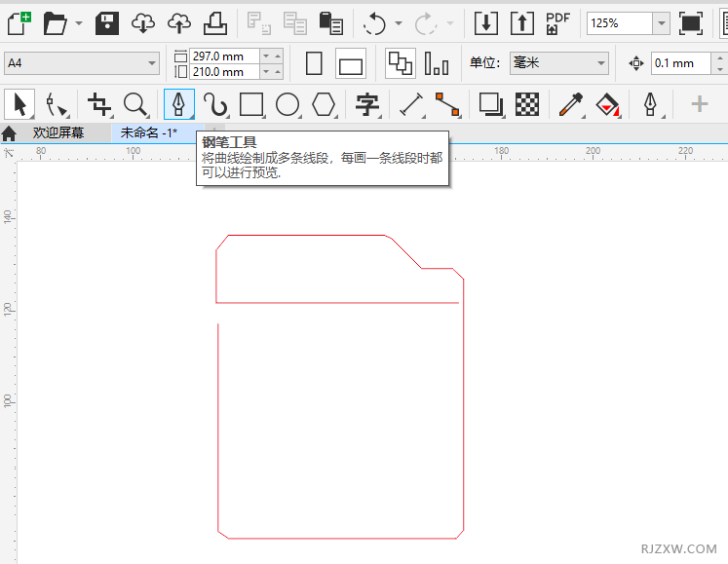Viewport: 728px width, 564px height.
Task: Set portrait page orientation
Action: tap(315, 63)
